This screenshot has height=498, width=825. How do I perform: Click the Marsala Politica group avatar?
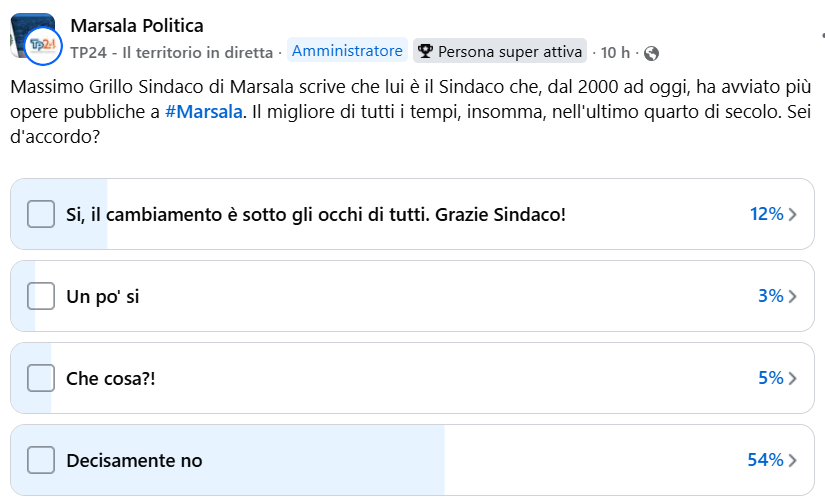pos(30,28)
